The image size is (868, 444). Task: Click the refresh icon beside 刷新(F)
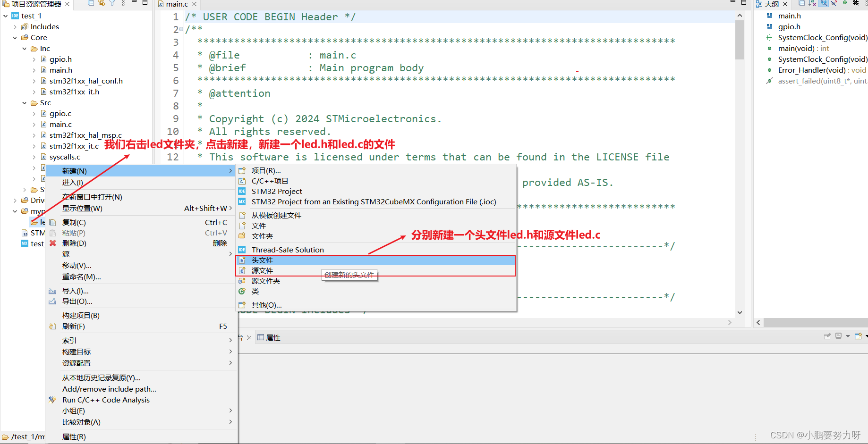tap(52, 326)
